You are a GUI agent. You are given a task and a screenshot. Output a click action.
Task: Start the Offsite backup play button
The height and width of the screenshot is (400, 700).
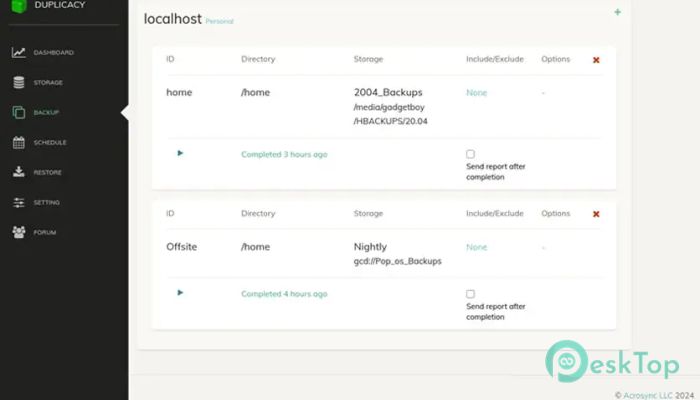pyautogui.click(x=180, y=293)
